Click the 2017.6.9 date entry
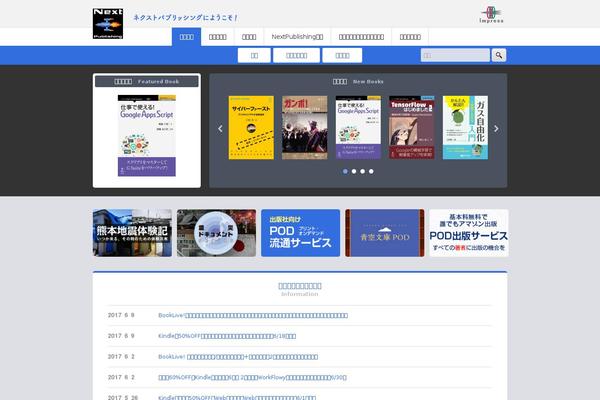 [121, 336]
